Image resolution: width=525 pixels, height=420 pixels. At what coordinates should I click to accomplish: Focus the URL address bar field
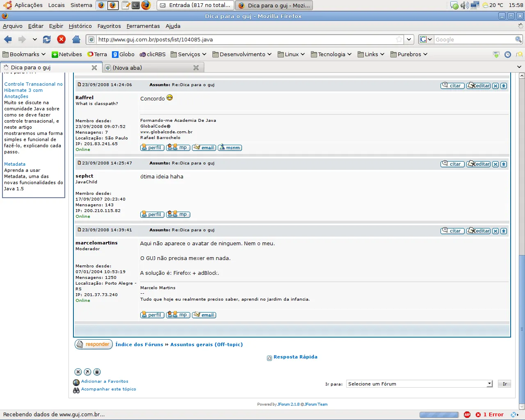pyautogui.click(x=246, y=39)
